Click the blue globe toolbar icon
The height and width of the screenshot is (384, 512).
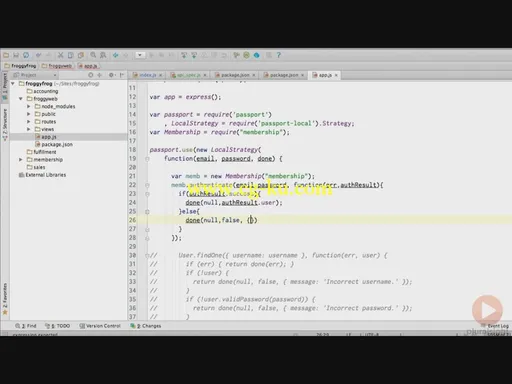pyautogui.click(x=257, y=55)
